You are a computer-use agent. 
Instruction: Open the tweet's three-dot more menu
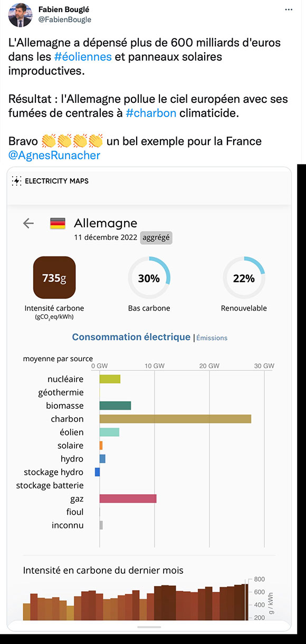288,10
